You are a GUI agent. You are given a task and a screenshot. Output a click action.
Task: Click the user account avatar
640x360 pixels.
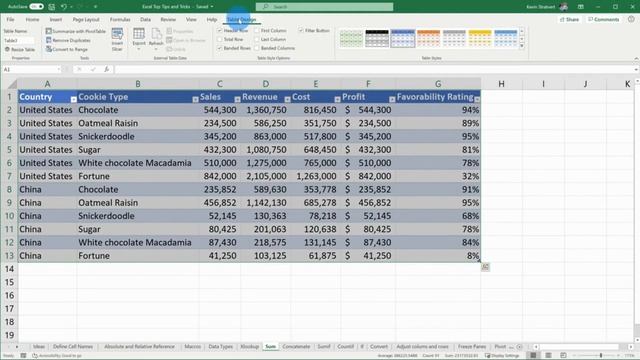click(564, 7)
